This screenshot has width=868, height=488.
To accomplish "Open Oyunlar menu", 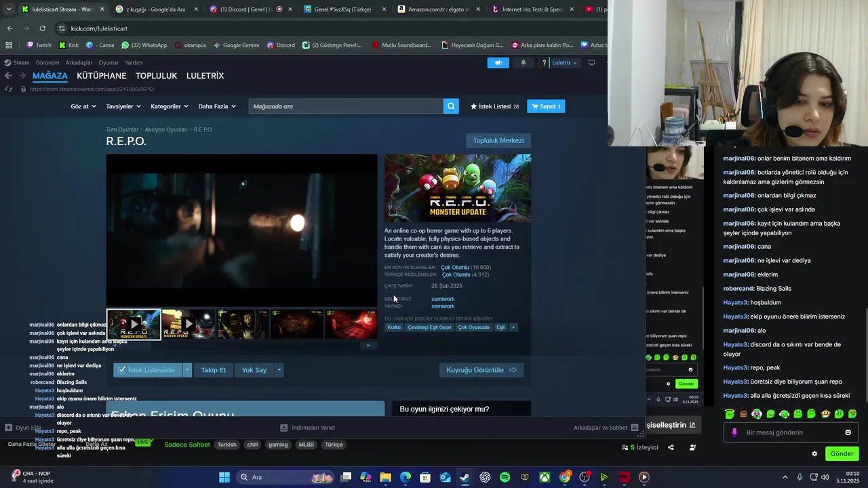I will point(108,62).
